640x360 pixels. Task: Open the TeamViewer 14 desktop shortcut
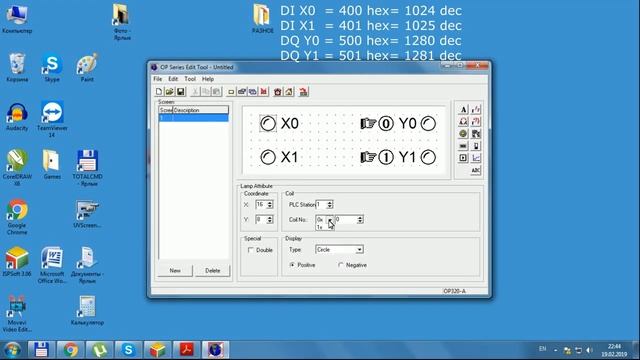point(52,119)
